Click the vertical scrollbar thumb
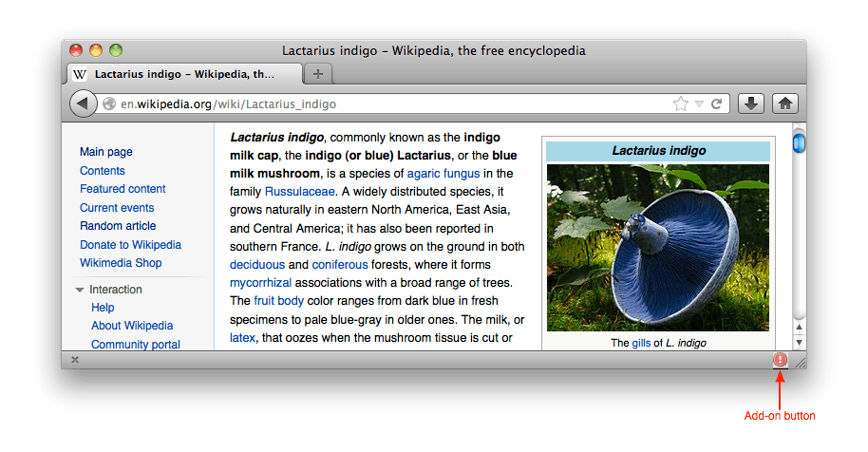Image resolution: width=868 pixels, height=452 pixels. tap(799, 142)
